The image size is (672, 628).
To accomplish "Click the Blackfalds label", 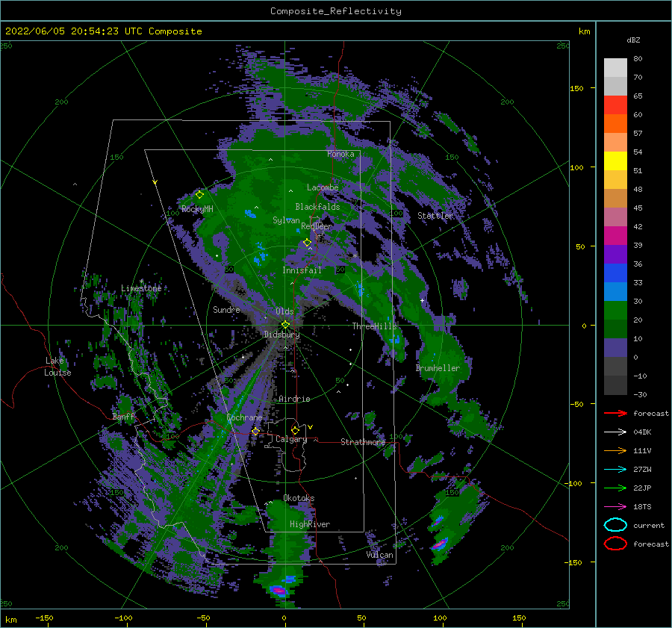I will tap(317, 207).
